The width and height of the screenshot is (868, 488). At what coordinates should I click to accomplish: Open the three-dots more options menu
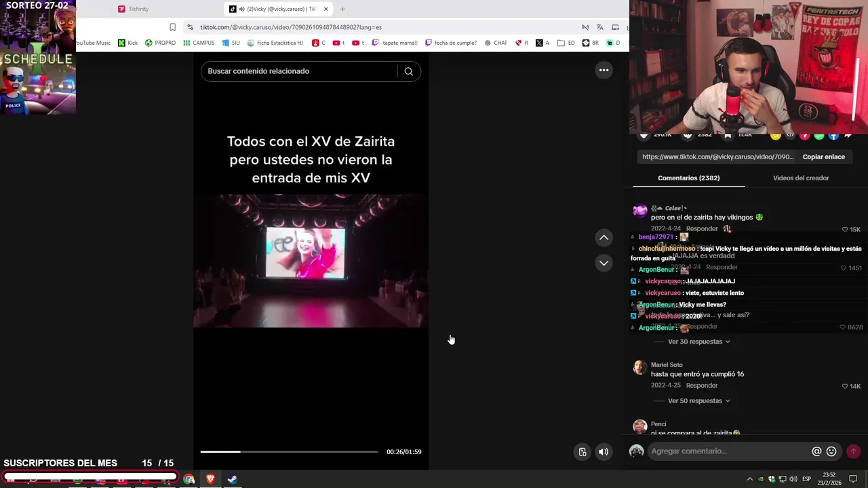(x=604, y=70)
